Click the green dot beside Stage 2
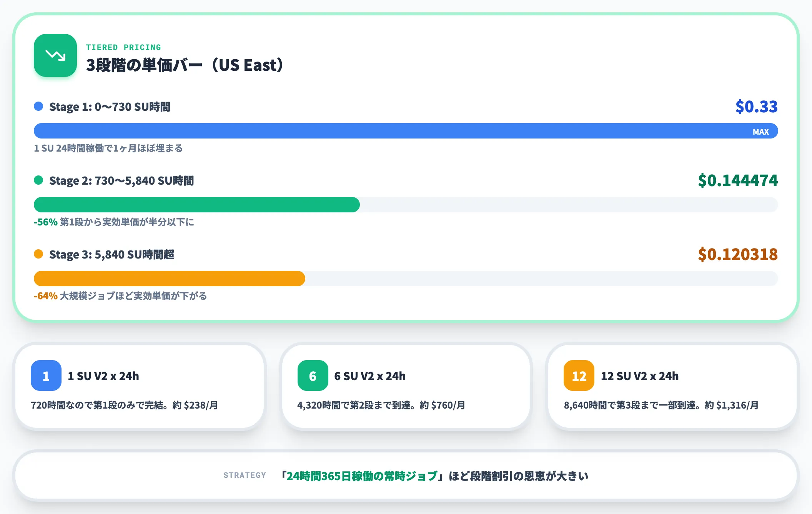The image size is (812, 514). (38, 180)
